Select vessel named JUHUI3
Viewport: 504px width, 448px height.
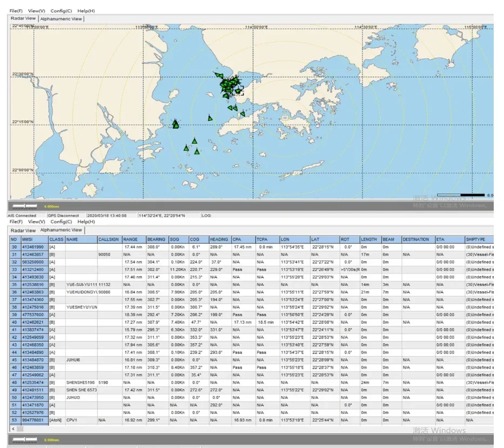point(252,398)
